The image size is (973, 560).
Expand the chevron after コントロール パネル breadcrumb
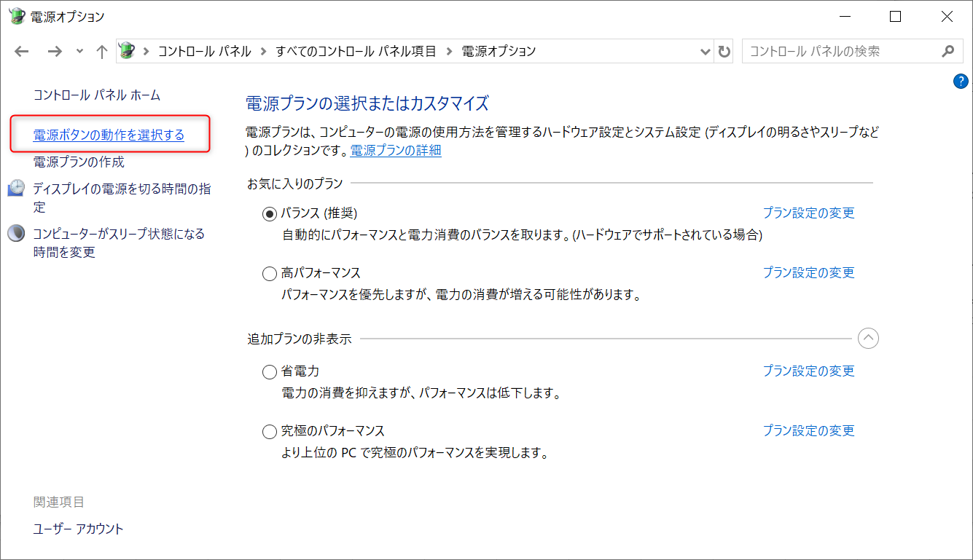(264, 52)
